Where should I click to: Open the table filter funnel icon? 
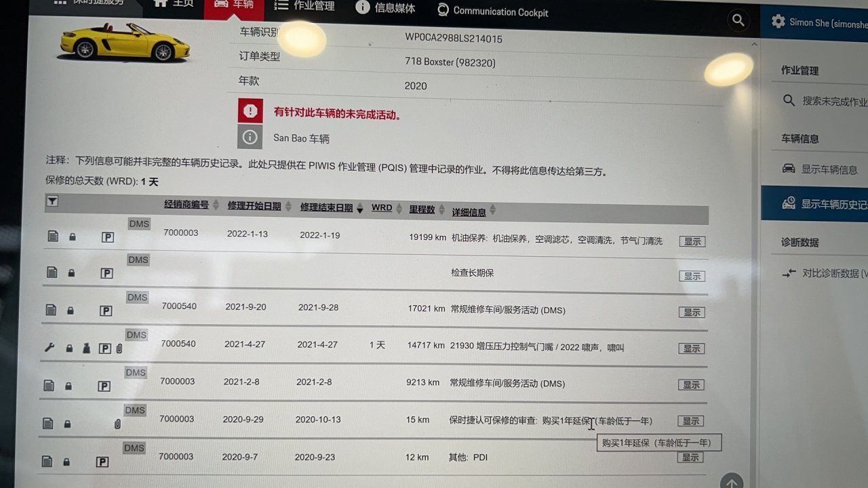tap(52, 201)
